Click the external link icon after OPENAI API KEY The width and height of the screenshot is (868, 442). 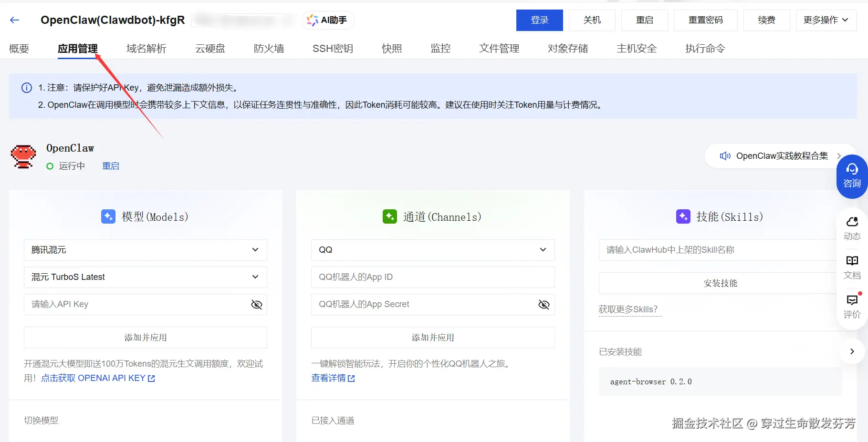click(151, 379)
